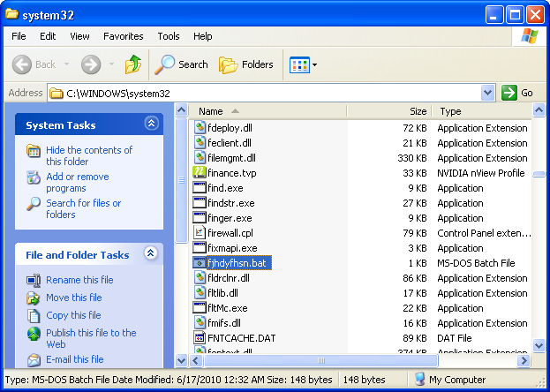
Task: Open the Back history dropdown arrow
Action: pyautogui.click(x=66, y=64)
